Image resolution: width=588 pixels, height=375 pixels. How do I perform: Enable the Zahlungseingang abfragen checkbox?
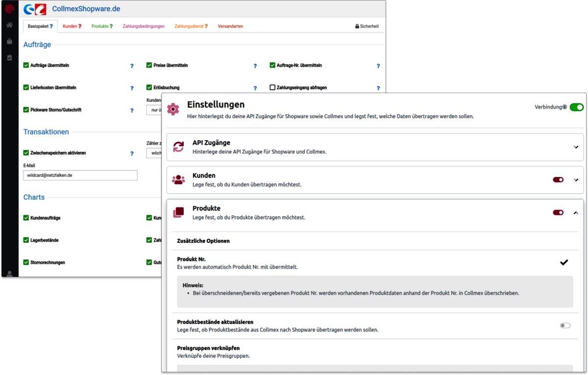272,87
